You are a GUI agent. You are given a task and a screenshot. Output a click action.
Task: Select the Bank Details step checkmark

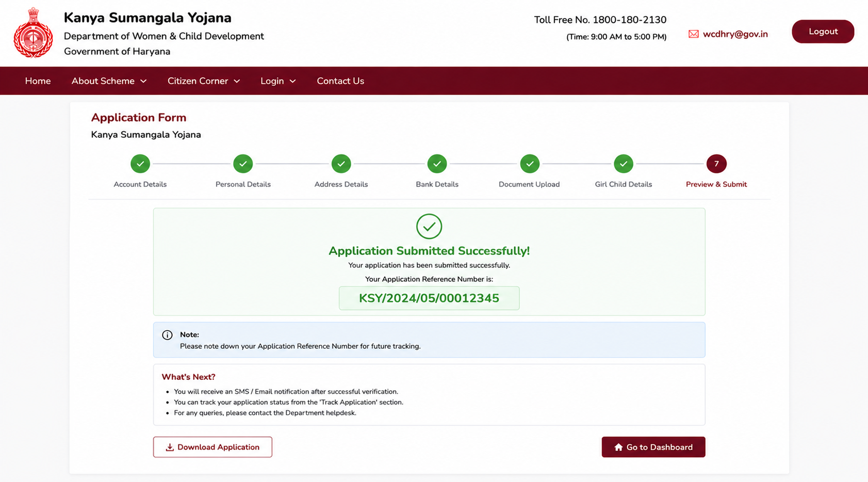coord(437,164)
